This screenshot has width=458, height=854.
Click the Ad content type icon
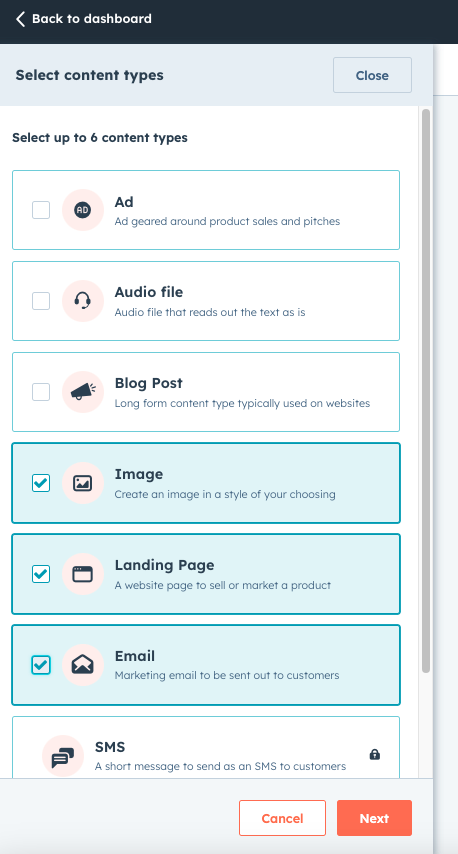pos(83,210)
